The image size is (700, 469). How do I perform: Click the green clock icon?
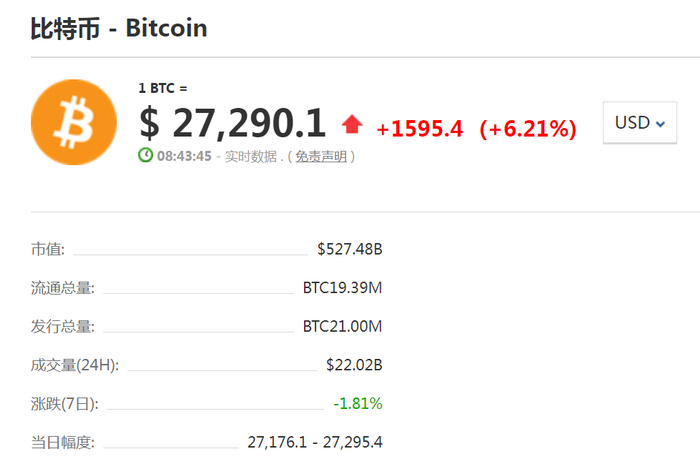click(146, 156)
